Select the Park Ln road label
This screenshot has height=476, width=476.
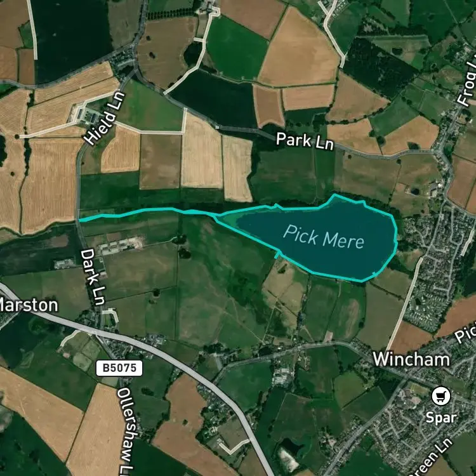[305, 141]
